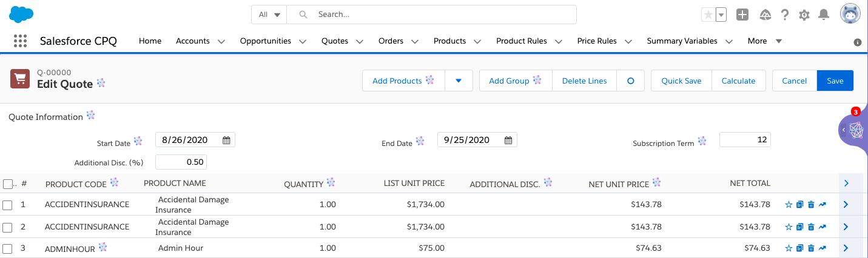Open the Accounts tab
Image resolution: width=868 pixels, height=258 pixels.
(x=193, y=41)
